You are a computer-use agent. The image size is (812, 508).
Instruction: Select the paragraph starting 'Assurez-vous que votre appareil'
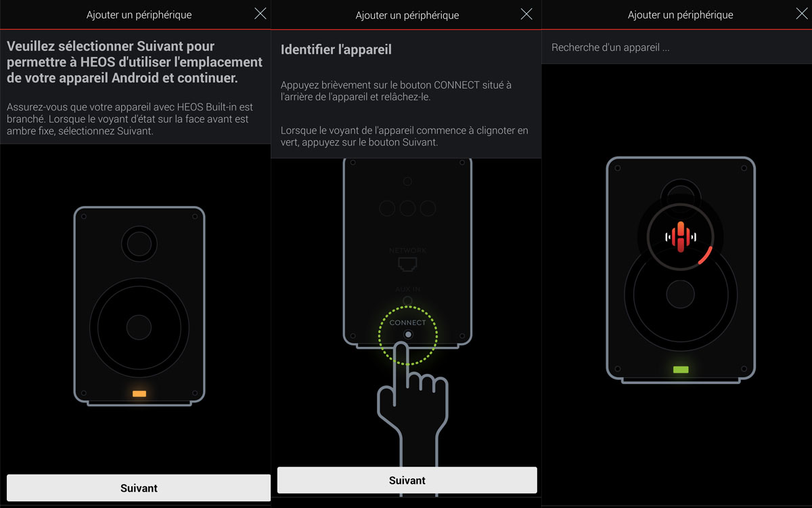coord(130,119)
